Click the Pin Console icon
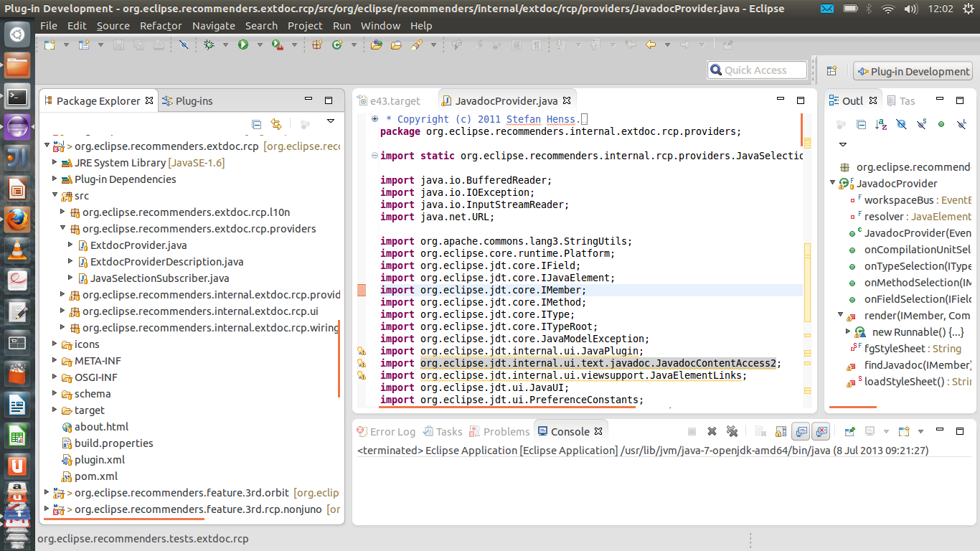This screenshot has width=980, height=551. pyautogui.click(x=851, y=431)
